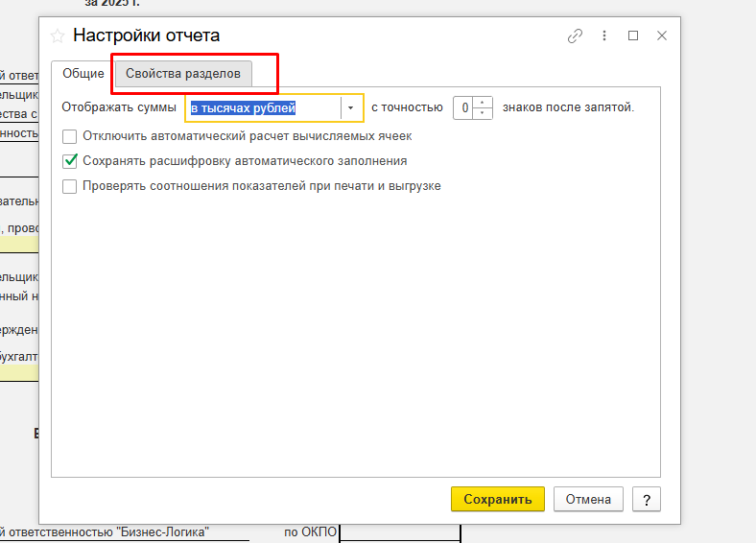Viewport: 756px width, 543px height.
Task: Open help with the question mark button
Action: 647,499
